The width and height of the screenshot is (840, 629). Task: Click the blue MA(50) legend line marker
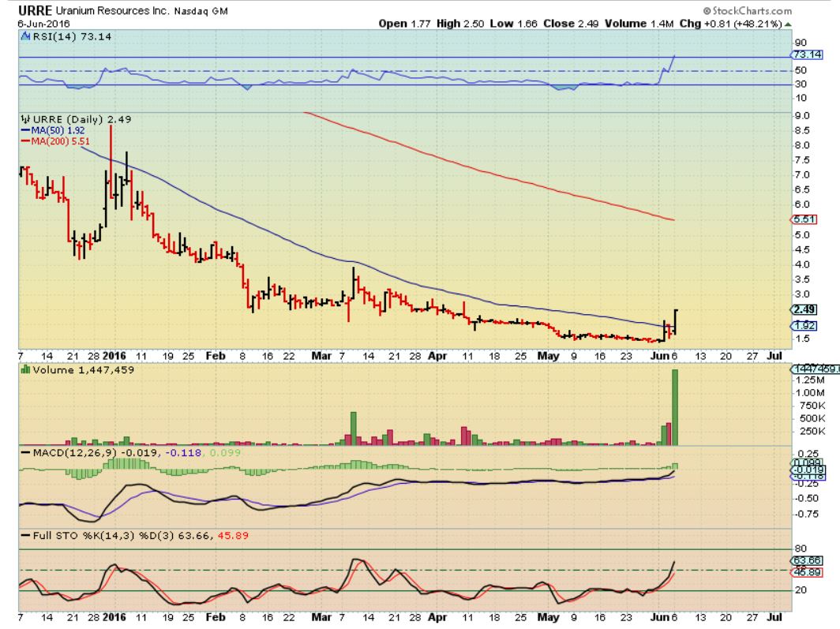pos(25,130)
